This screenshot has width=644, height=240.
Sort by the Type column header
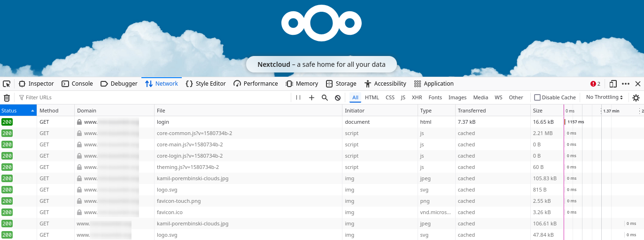click(x=436, y=111)
